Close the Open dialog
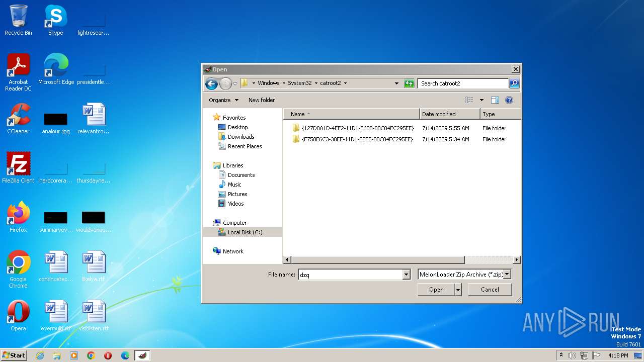Viewport: 644px width, 362px height. pyautogui.click(x=515, y=69)
